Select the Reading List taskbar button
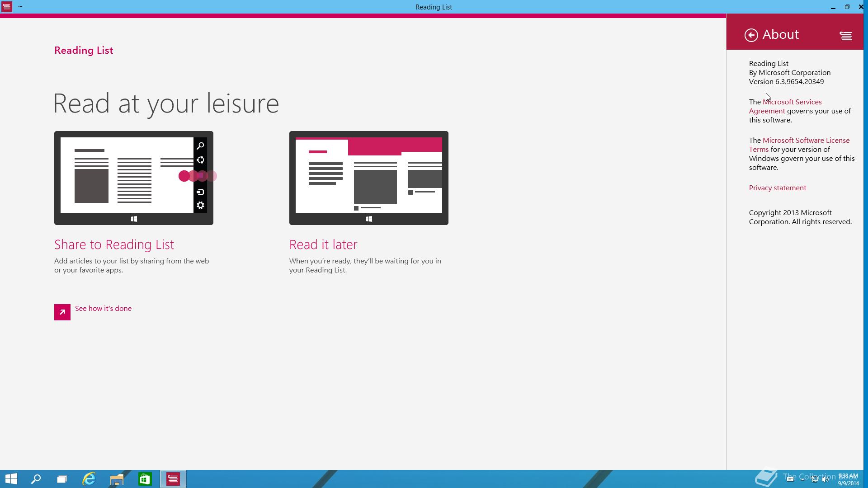Viewport: 868px width, 488px height. pos(173,479)
